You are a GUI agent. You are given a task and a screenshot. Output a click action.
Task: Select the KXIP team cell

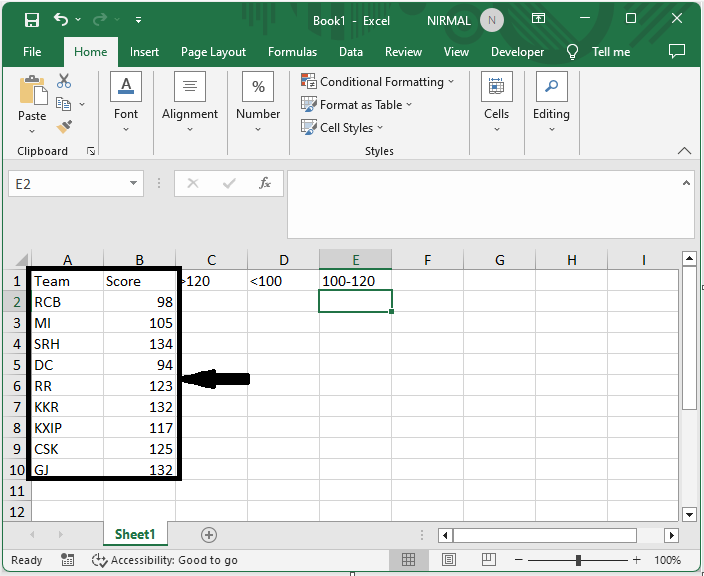tap(67, 428)
